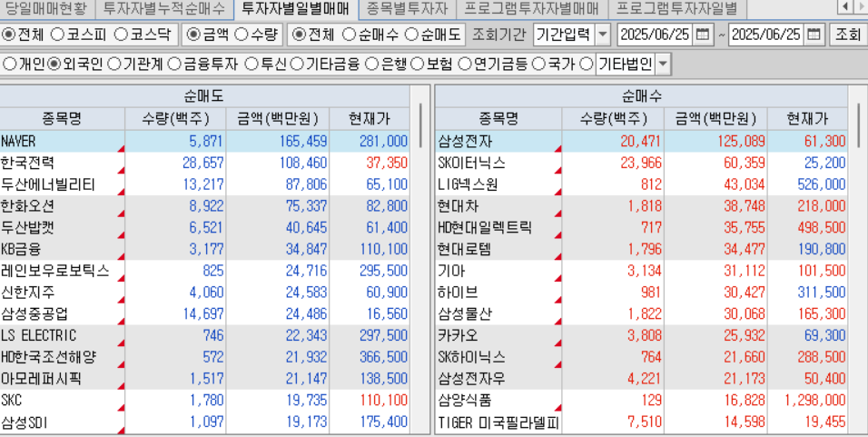Select 국가 investor radio button
The height and width of the screenshot is (437, 868).
[x=538, y=65]
